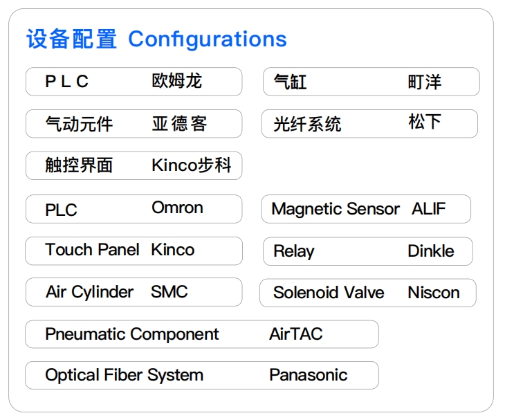505x420 pixels.
Task: Click the Panasonic brand name
Action: point(309,376)
